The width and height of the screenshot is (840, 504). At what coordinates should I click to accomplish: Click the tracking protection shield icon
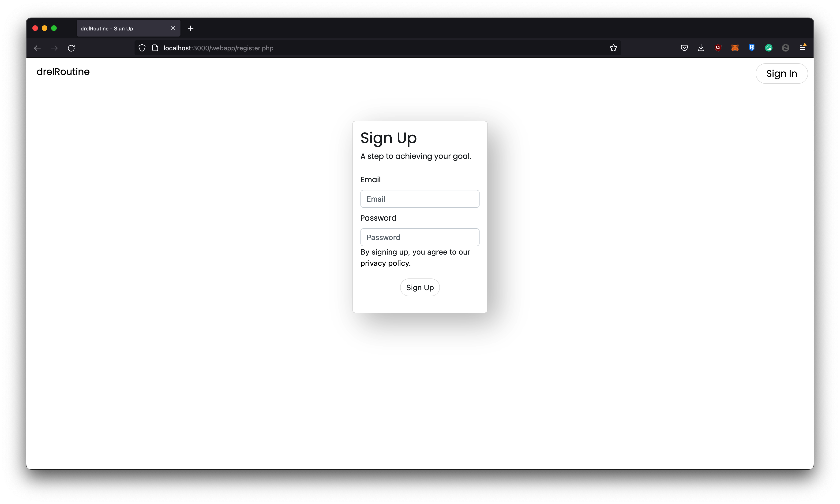[142, 48]
